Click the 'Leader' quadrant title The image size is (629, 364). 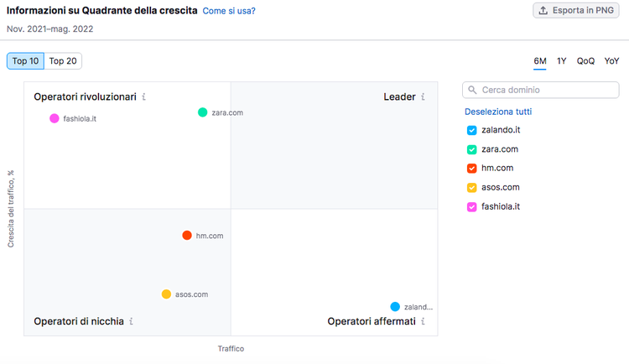click(x=399, y=96)
